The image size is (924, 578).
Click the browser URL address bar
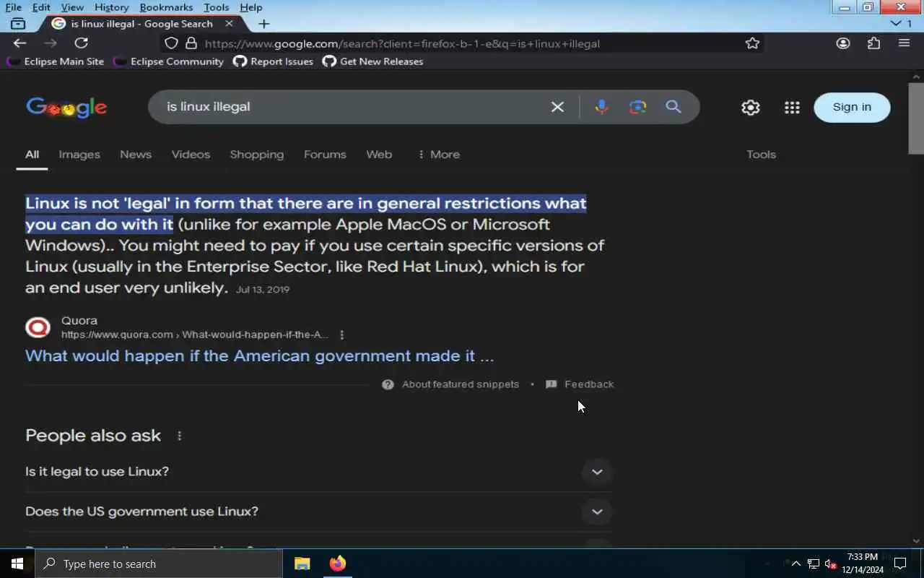pos(462,43)
